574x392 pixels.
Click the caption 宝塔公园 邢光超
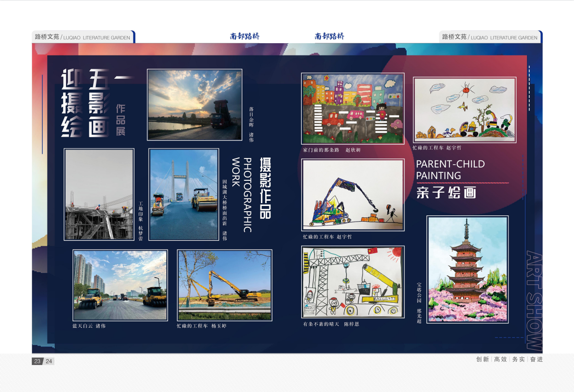[x=419, y=303]
